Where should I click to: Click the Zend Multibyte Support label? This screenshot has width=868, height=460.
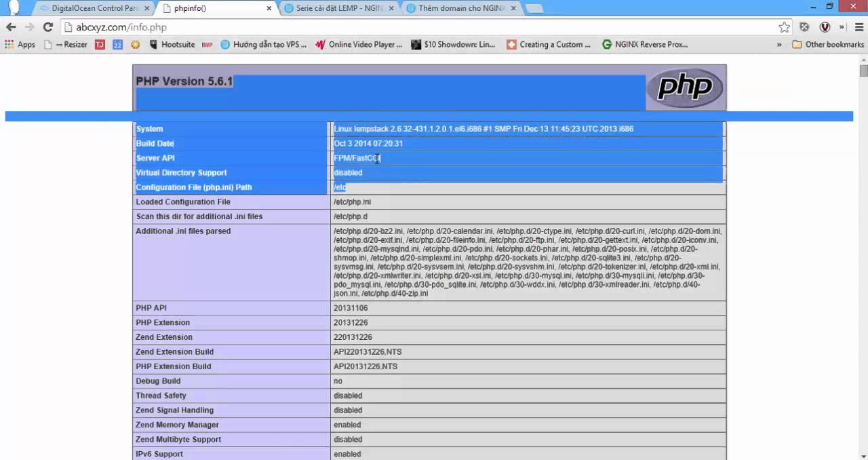pyautogui.click(x=178, y=440)
